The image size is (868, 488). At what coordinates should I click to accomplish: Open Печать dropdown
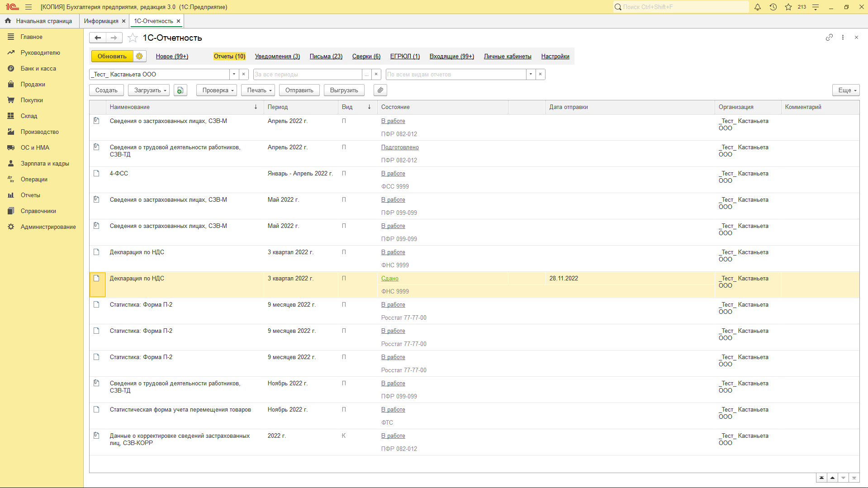[258, 90]
